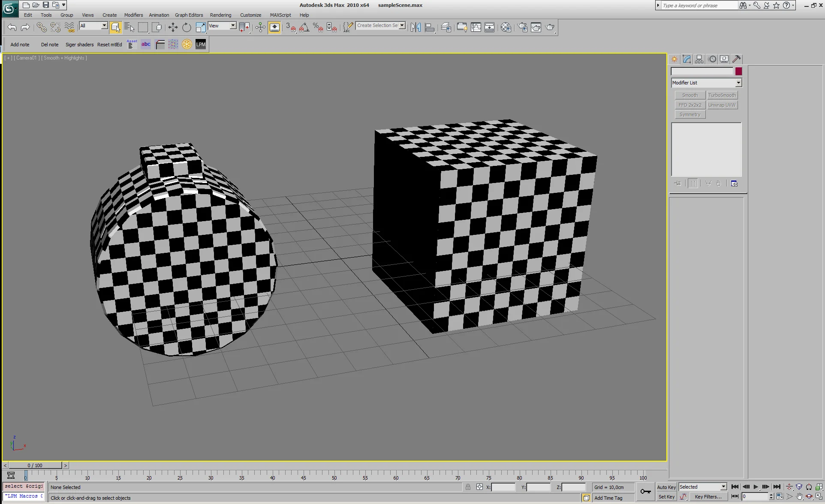Screen dimensions: 825x504
Task: Click the Asset tracking macro icon
Action: 132,44
